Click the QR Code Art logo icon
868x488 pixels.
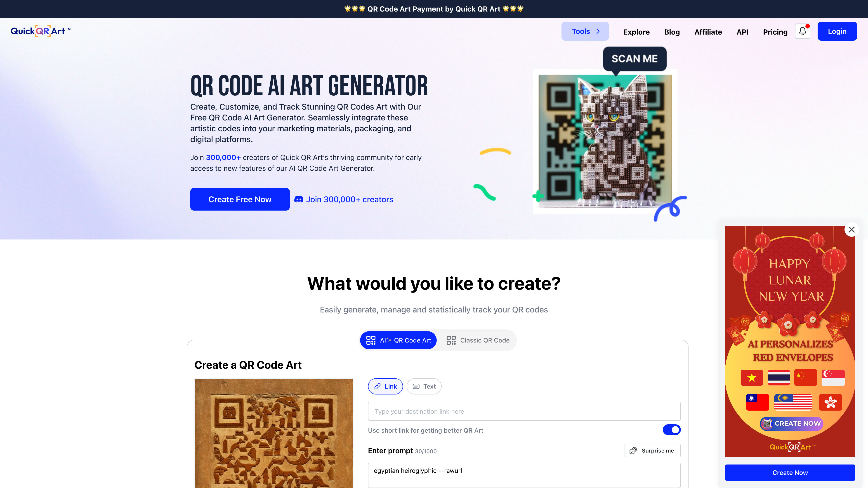pos(40,31)
